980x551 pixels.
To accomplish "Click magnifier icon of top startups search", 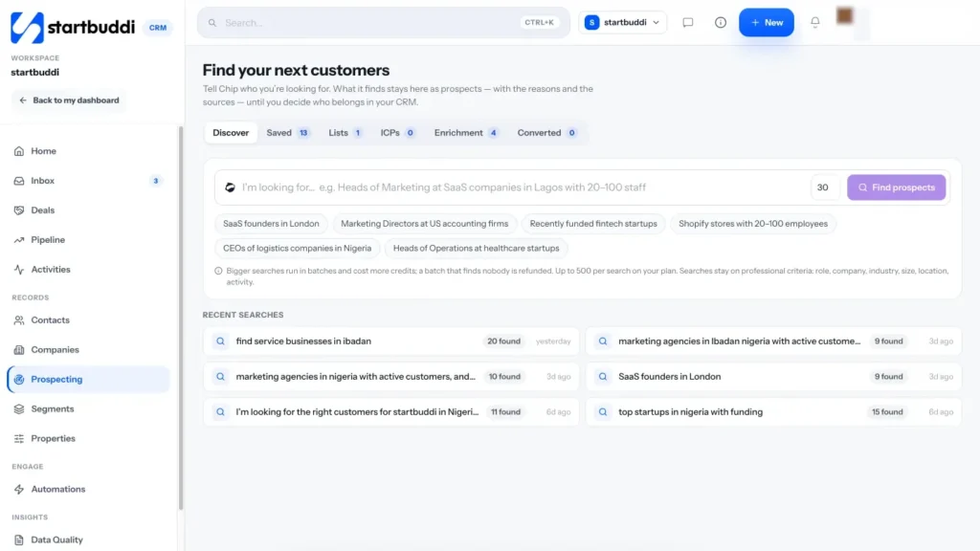I will tap(603, 412).
